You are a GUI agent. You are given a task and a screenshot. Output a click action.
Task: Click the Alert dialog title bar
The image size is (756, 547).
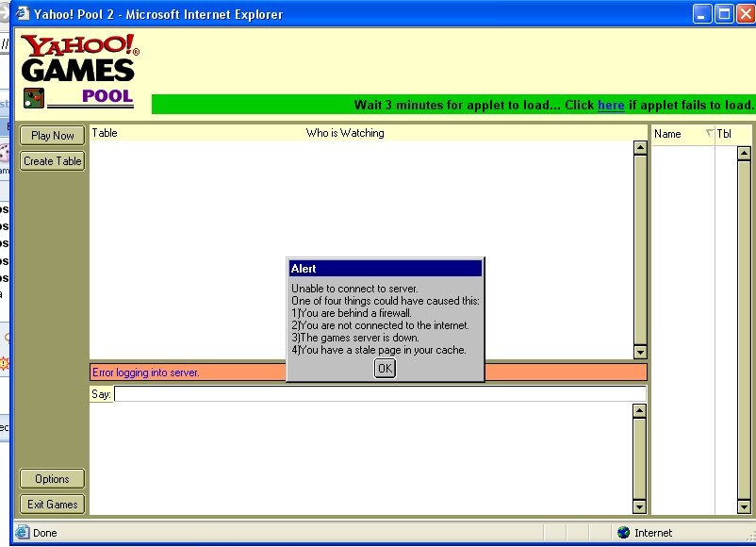click(x=386, y=269)
